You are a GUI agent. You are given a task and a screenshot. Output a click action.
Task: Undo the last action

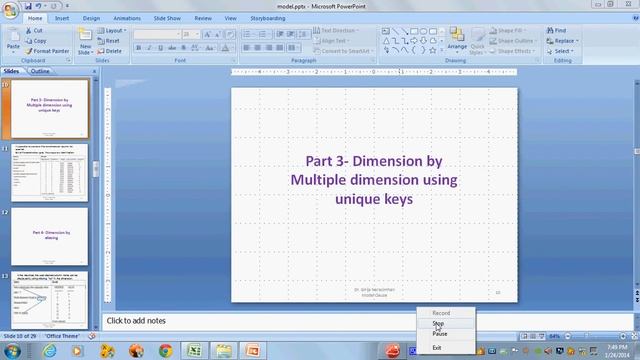[38, 6]
